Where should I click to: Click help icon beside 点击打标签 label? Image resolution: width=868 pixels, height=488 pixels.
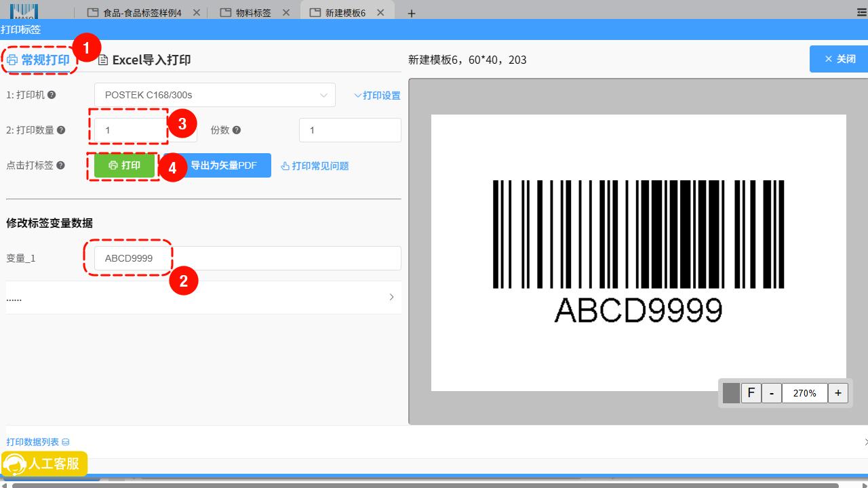coord(61,165)
